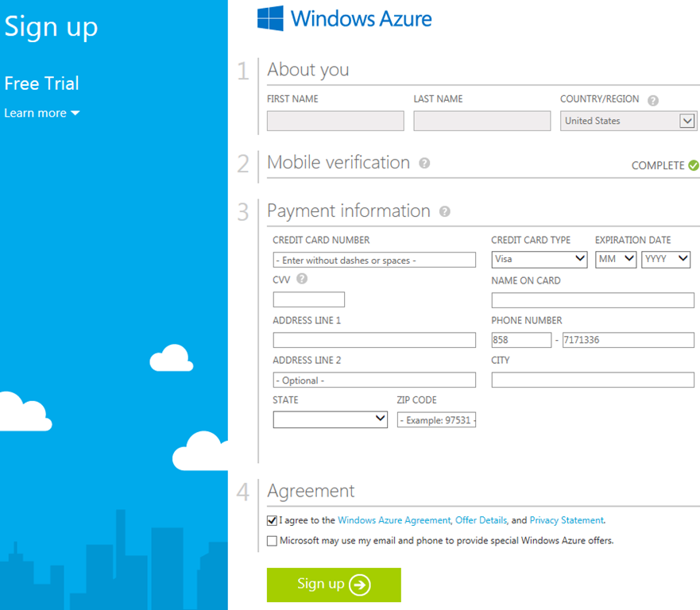Click the Windows Azure logo
This screenshot has height=610, width=700.
(x=344, y=18)
